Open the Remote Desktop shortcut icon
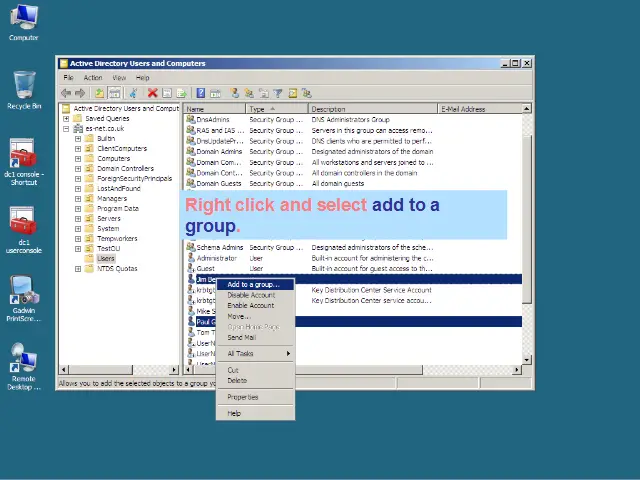This screenshot has width=640, height=480. pyautogui.click(x=23, y=362)
